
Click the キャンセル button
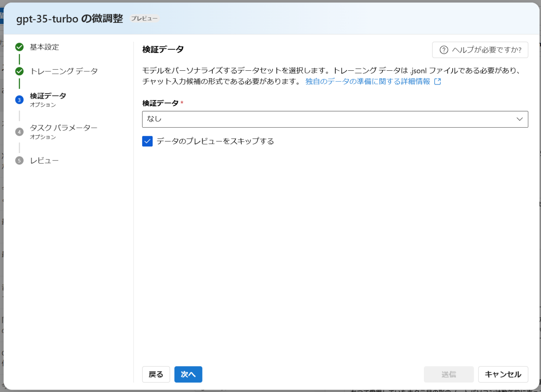[x=503, y=374]
